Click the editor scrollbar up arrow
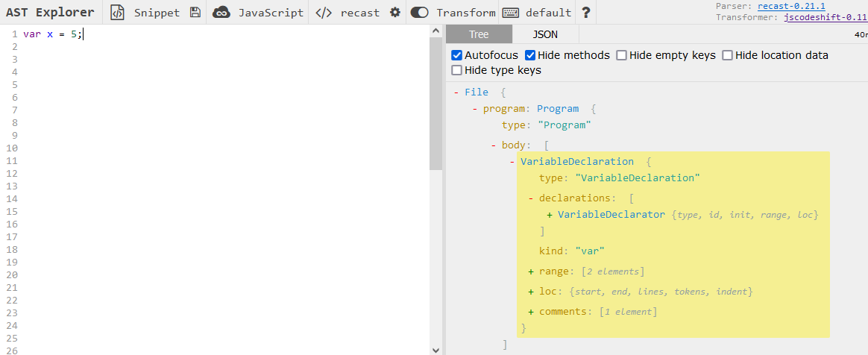This screenshot has width=868, height=355. [435, 31]
